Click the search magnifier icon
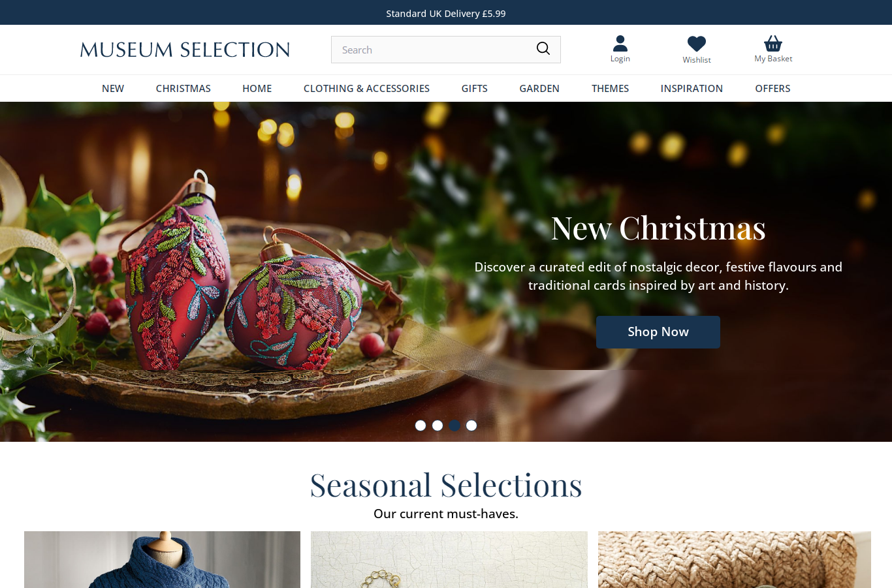This screenshot has height=588, width=892. tap(543, 49)
